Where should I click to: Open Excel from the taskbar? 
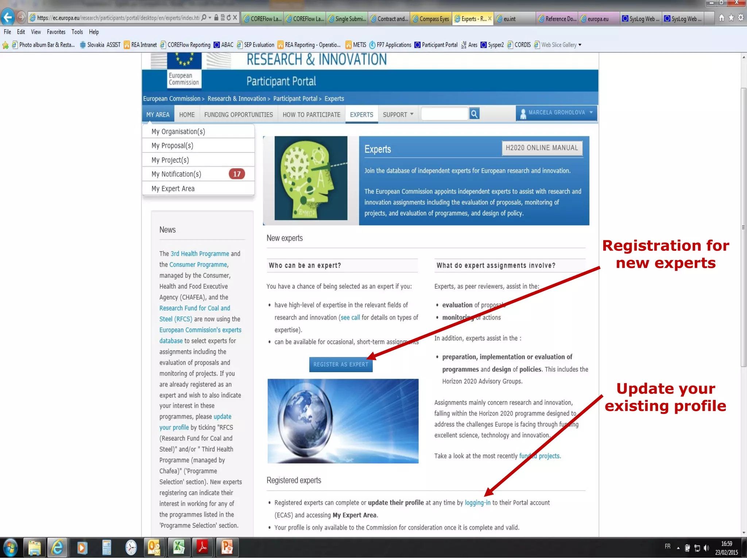(178, 547)
